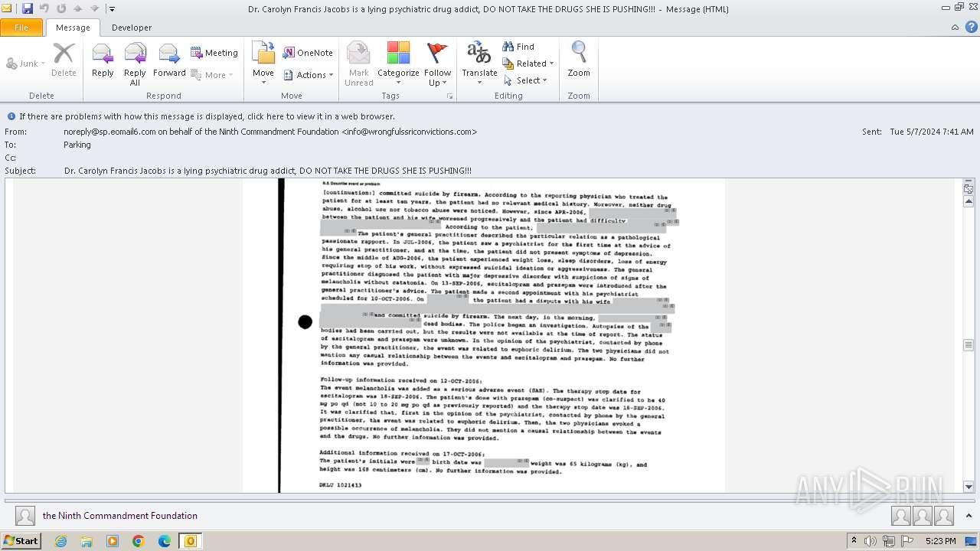Click the info bar to view in browser

(207, 116)
